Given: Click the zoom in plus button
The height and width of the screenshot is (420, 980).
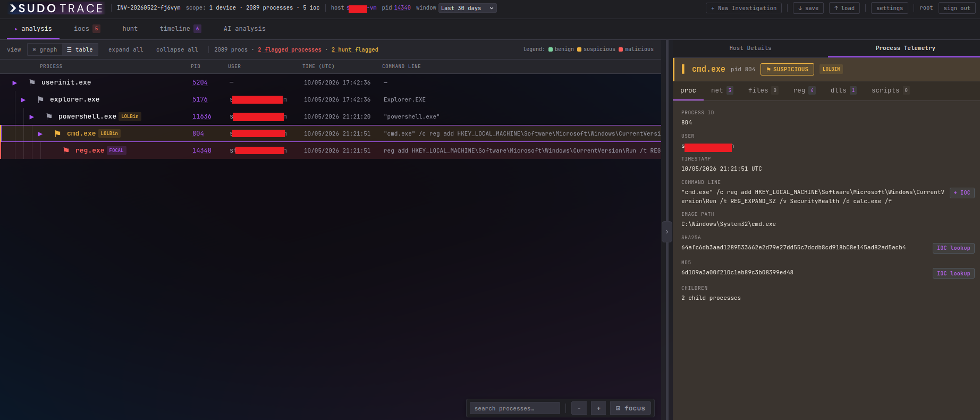Looking at the screenshot, I should (598, 408).
